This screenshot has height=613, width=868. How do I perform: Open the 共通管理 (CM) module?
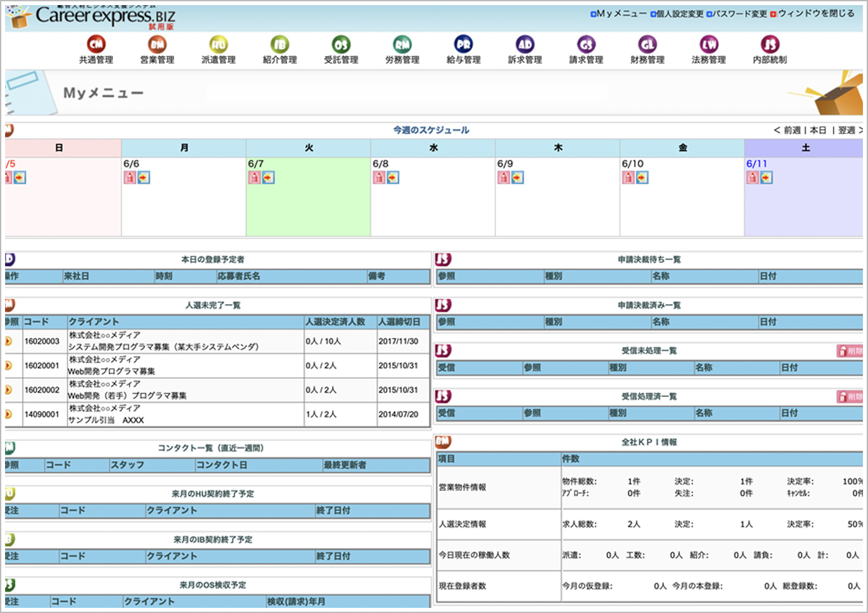click(96, 45)
